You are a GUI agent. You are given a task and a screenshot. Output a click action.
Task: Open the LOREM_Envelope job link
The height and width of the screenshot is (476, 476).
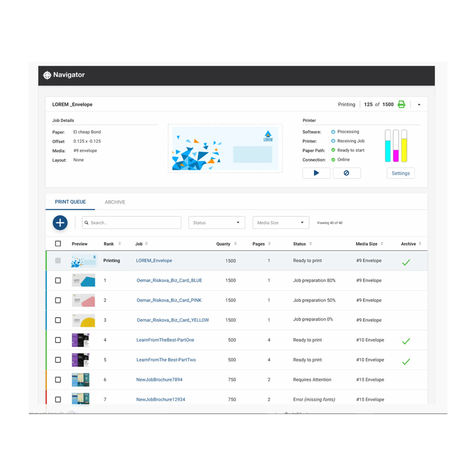[x=154, y=260]
